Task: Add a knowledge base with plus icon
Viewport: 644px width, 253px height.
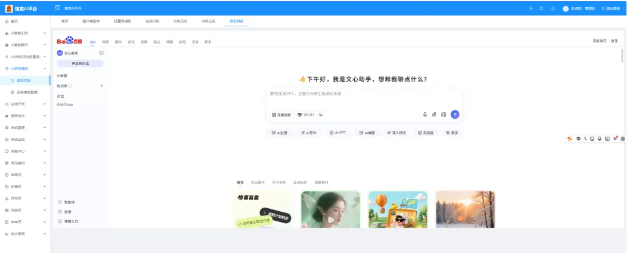Action: pos(101,86)
